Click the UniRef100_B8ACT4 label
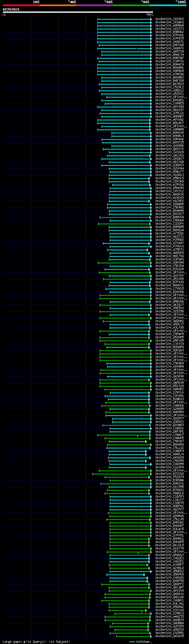The width and height of the screenshot is (189, 644). (170, 55)
